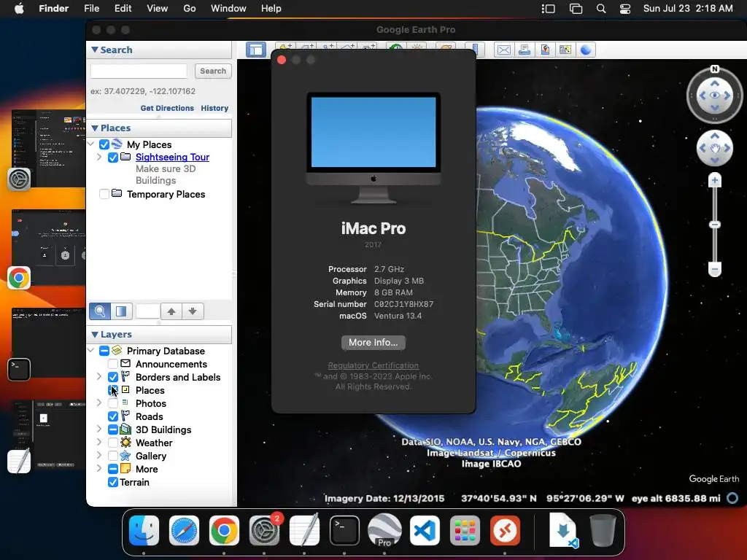
Task: Open Google Earth Pro in the Dock
Action: [x=384, y=530]
